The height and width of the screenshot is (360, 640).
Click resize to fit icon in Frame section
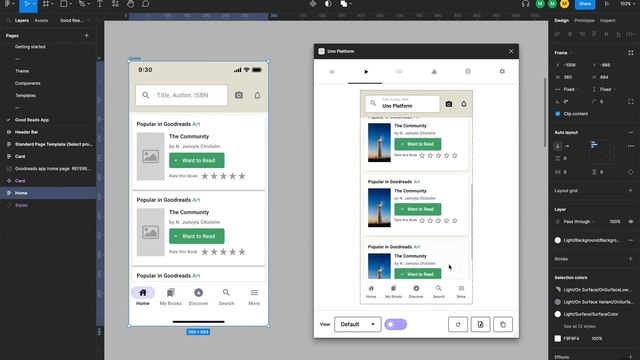(x=631, y=53)
